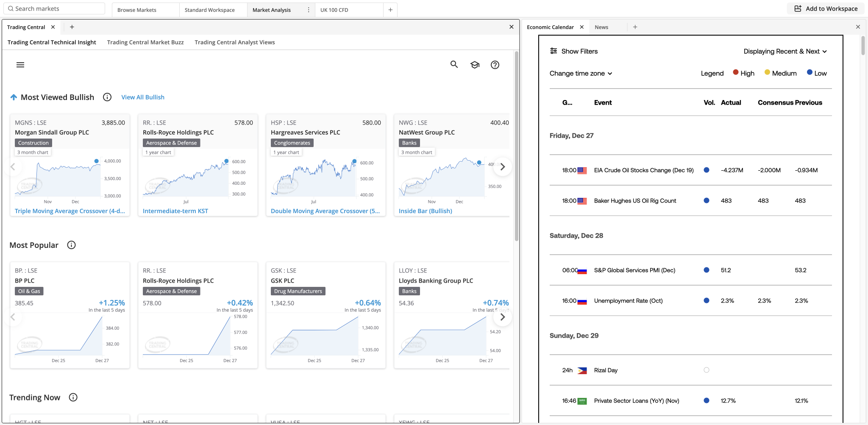Click the Show Filters icon in Economic Calendar

(554, 51)
